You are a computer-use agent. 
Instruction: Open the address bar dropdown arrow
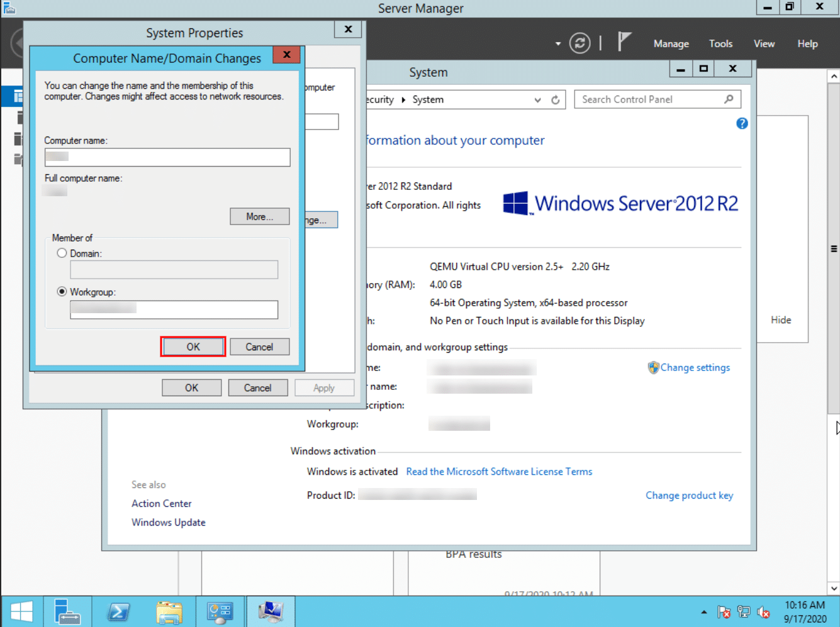537,99
